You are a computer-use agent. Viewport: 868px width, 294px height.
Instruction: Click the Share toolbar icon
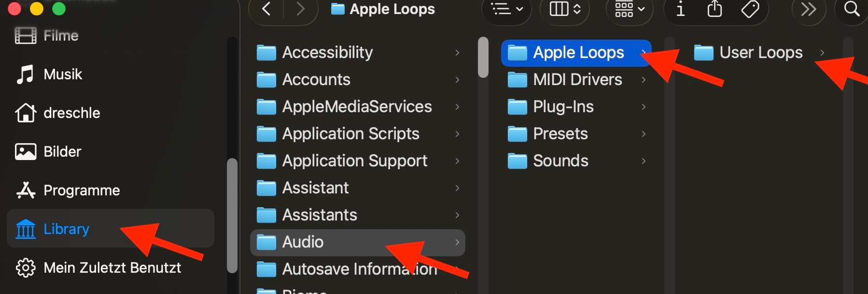click(x=714, y=9)
